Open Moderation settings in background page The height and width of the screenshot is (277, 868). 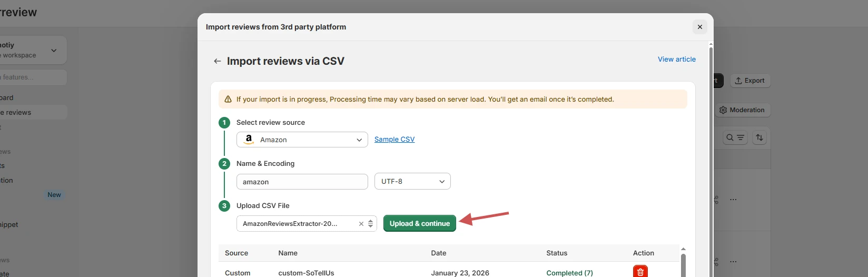pyautogui.click(x=742, y=110)
